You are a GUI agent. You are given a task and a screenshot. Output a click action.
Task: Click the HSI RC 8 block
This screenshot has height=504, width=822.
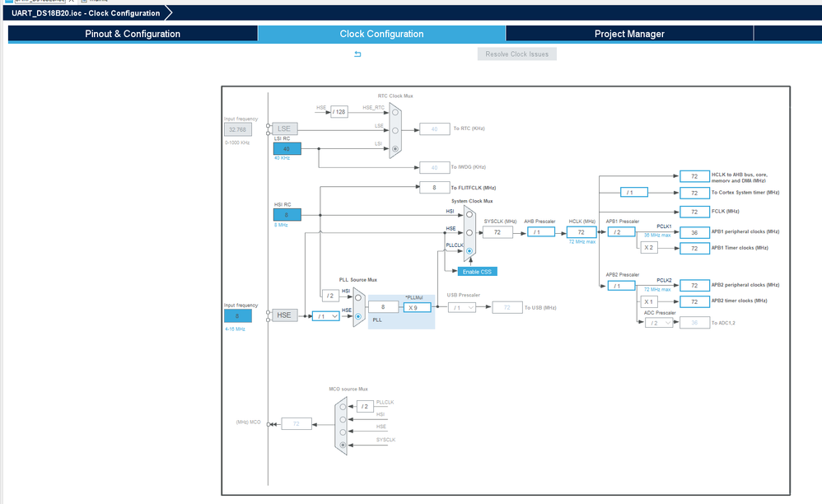coord(287,215)
